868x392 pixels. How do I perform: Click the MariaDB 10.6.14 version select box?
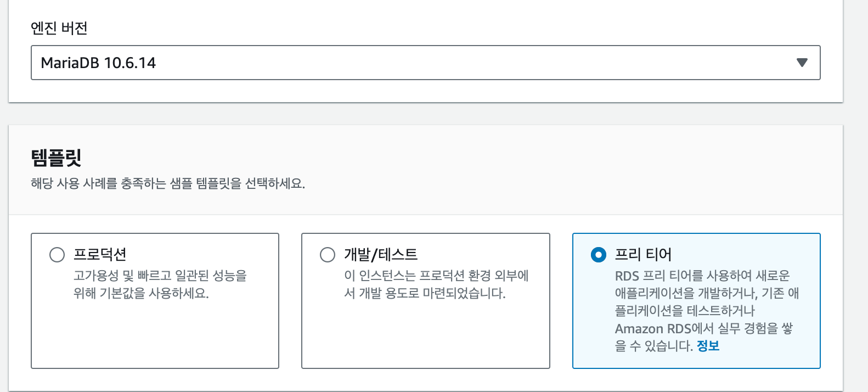tap(425, 63)
